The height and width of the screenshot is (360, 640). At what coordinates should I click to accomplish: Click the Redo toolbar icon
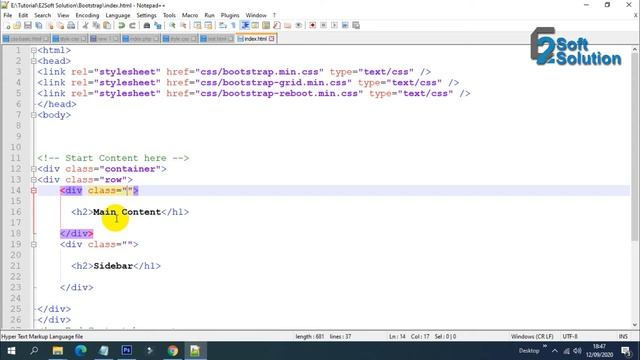click(x=132, y=25)
